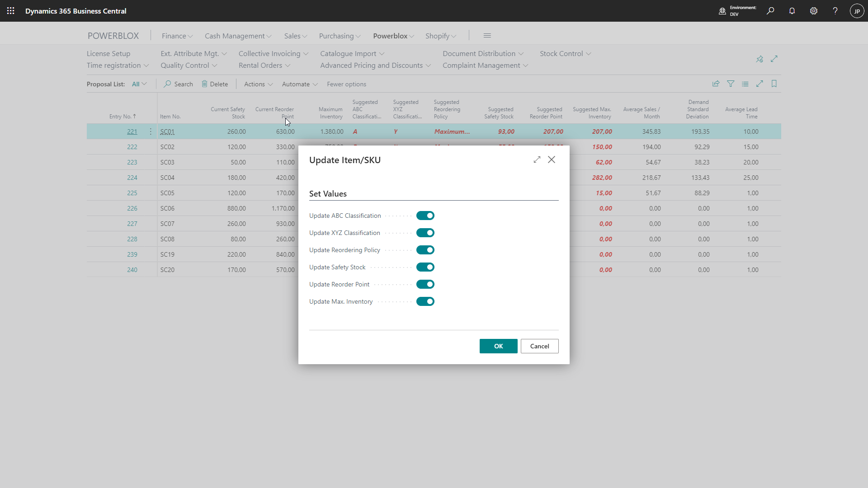Viewport: 868px width, 488px height.
Task: Bookmark this page with the bookmark icon
Action: tap(774, 84)
